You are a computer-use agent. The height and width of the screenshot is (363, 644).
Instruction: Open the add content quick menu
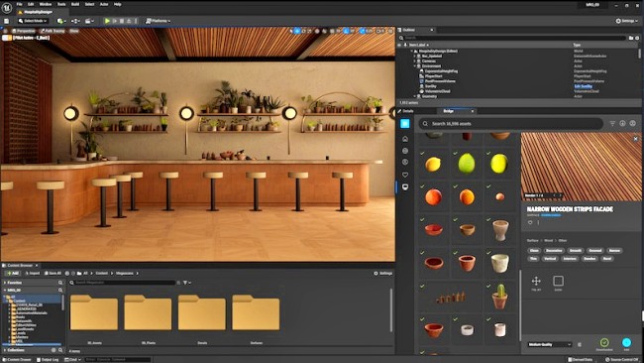[x=61, y=21]
